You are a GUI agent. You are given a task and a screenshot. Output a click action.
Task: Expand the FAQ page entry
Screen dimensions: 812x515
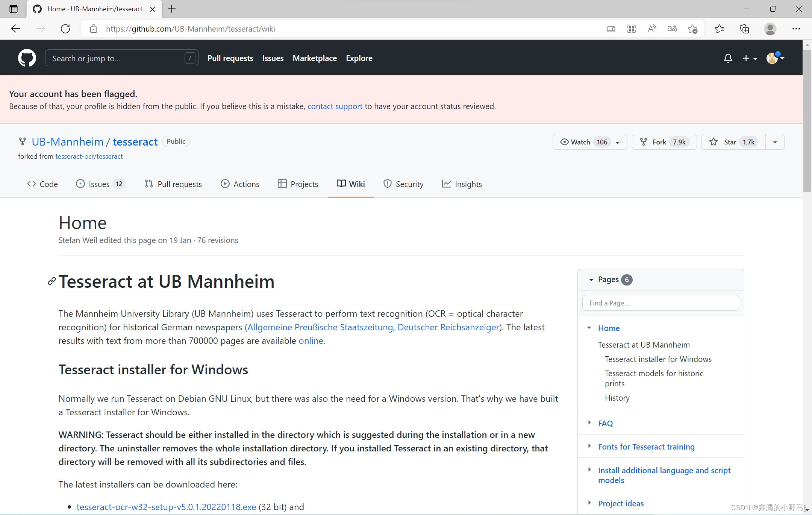pyautogui.click(x=589, y=423)
